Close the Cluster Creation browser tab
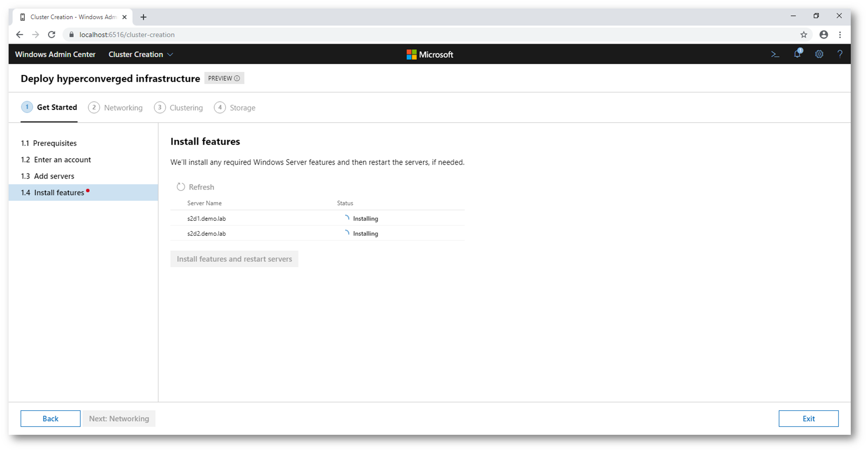The height and width of the screenshot is (452, 868). tap(124, 17)
